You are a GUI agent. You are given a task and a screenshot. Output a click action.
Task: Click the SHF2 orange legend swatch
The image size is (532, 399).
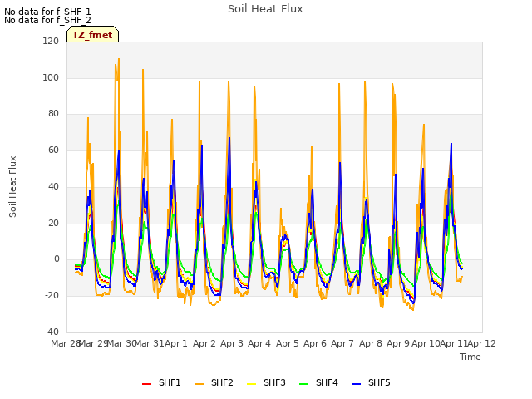(x=199, y=384)
